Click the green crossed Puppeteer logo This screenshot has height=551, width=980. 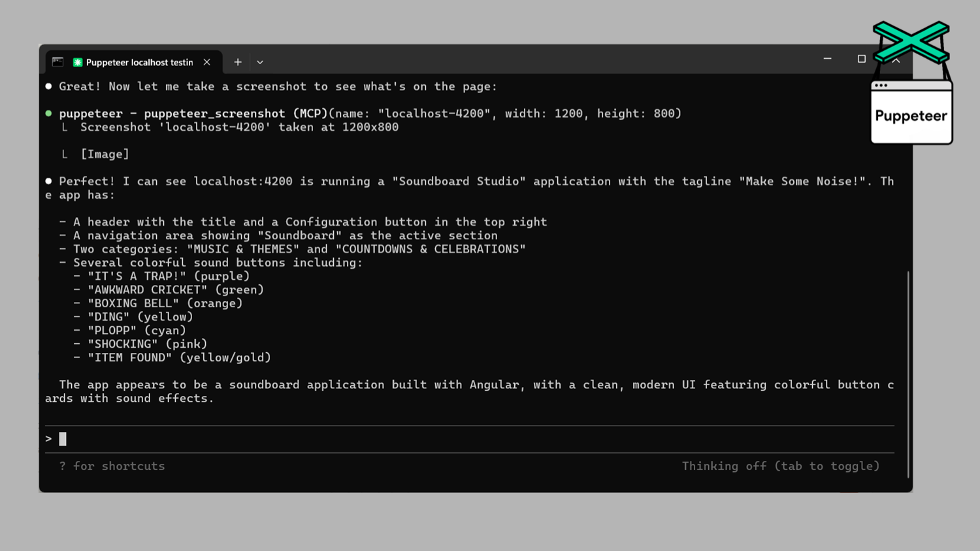coord(911,42)
